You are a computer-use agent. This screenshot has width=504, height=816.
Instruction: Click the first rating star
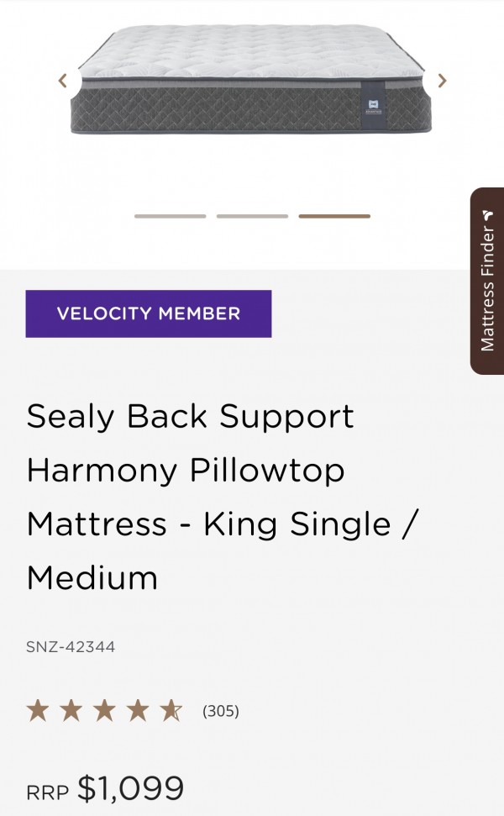[x=38, y=710]
